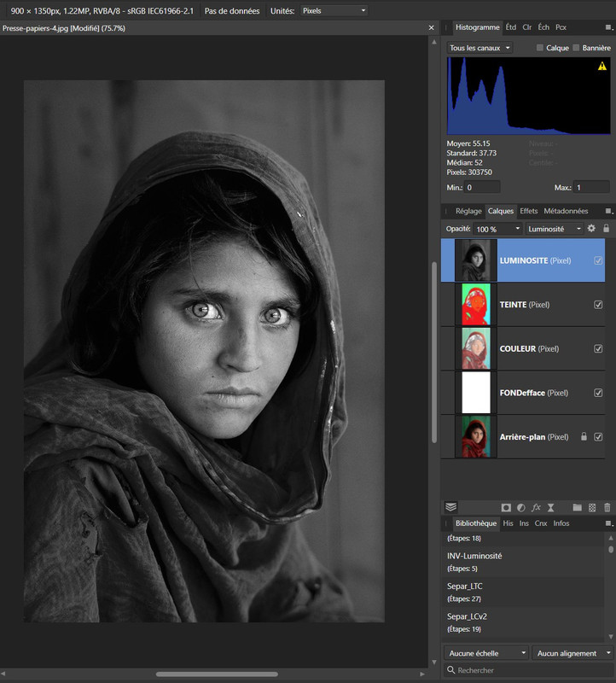Switch to the Clr tab
Image resolution: width=616 pixels, height=683 pixels.
tap(526, 27)
